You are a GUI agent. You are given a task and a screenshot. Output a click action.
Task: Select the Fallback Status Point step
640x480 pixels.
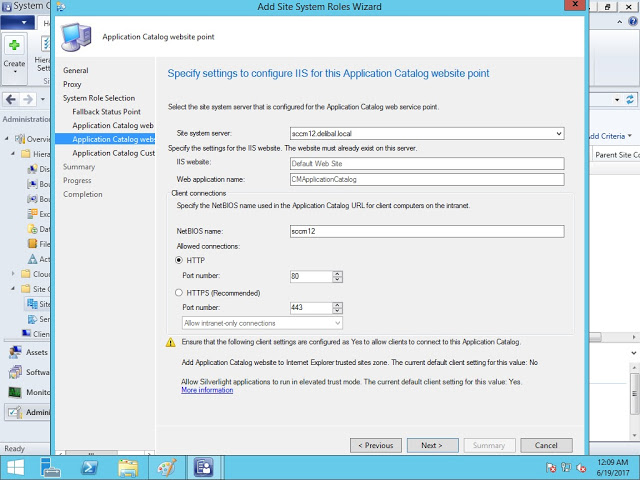[106, 112]
